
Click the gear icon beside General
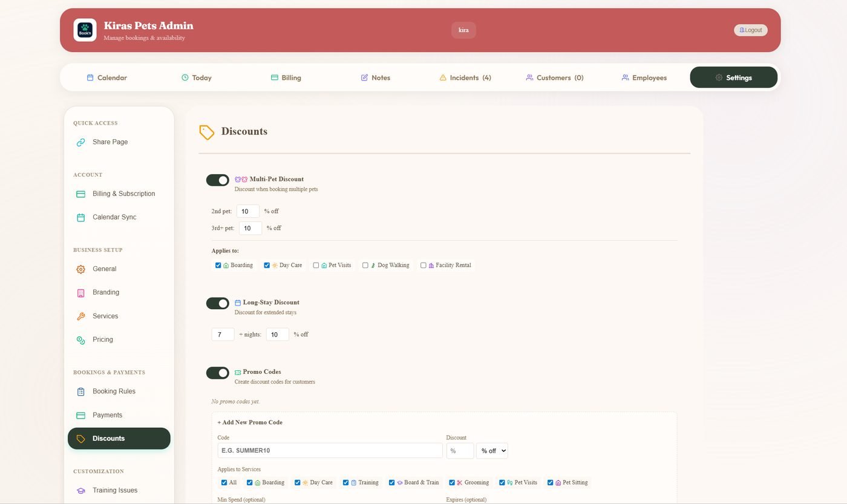click(80, 269)
